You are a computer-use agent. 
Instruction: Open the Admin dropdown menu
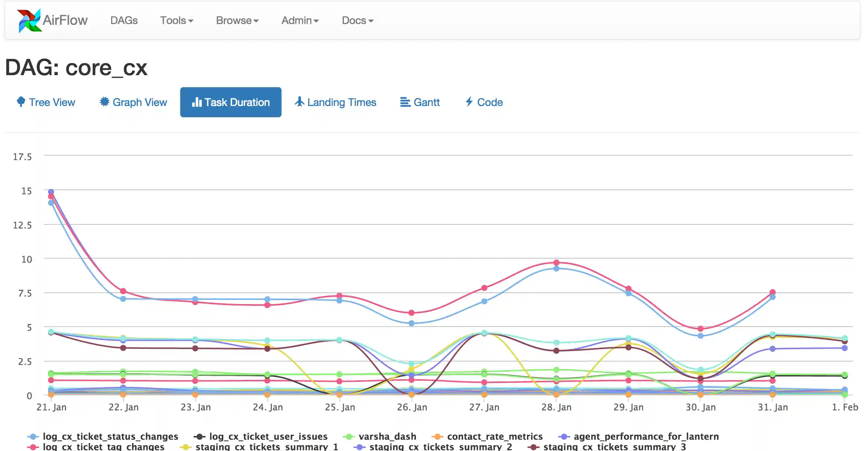[300, 20]
